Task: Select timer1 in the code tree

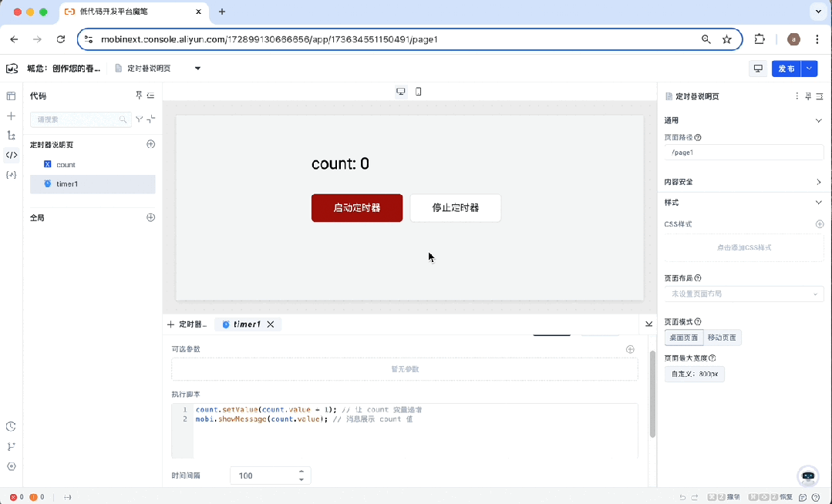Action: pyautogui.click(x=93, y=184)
